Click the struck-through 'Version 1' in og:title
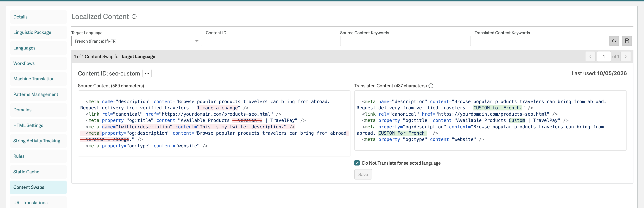The width and height of the screenshot is (644, 208). pos(247,120)
